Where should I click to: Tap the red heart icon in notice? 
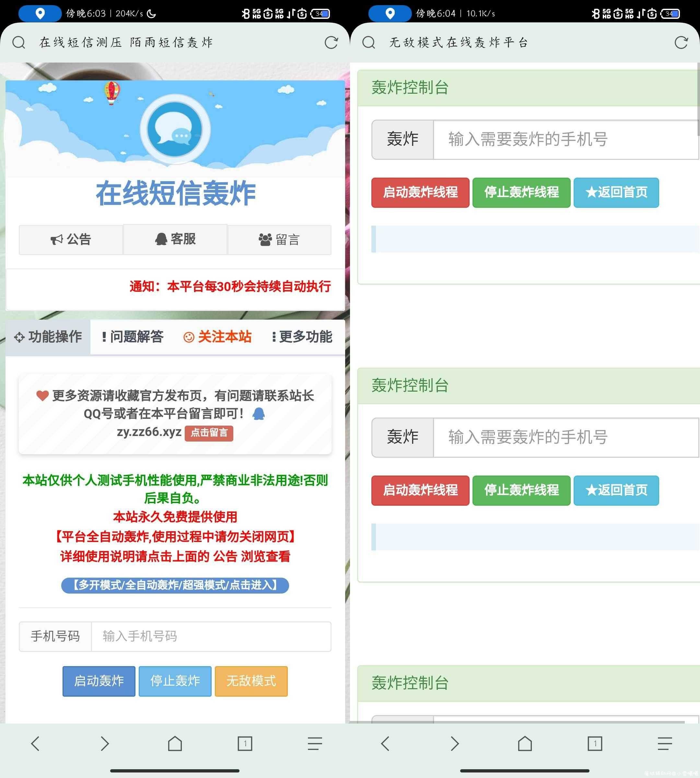click(42, 395)
